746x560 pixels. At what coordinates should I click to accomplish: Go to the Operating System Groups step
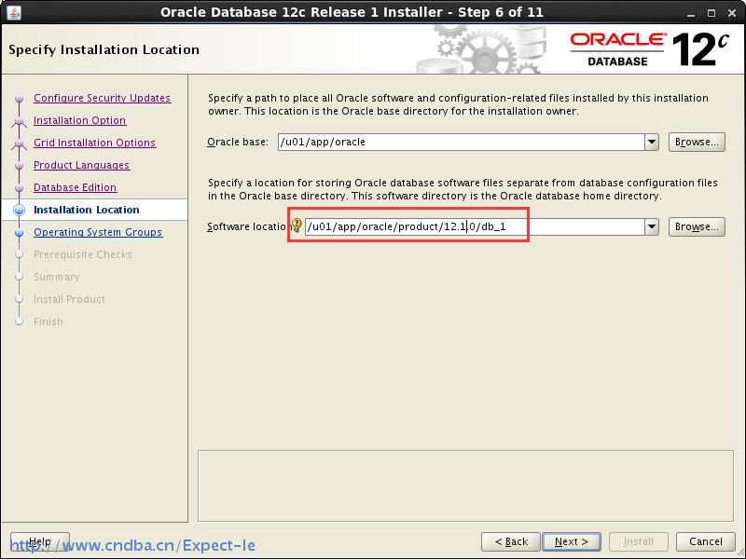pos(98,232)
